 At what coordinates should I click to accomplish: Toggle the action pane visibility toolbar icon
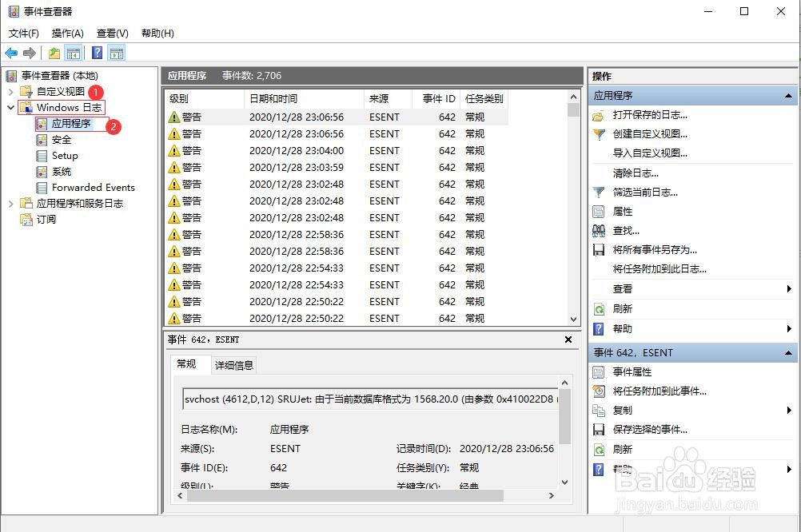click(116, 53)
